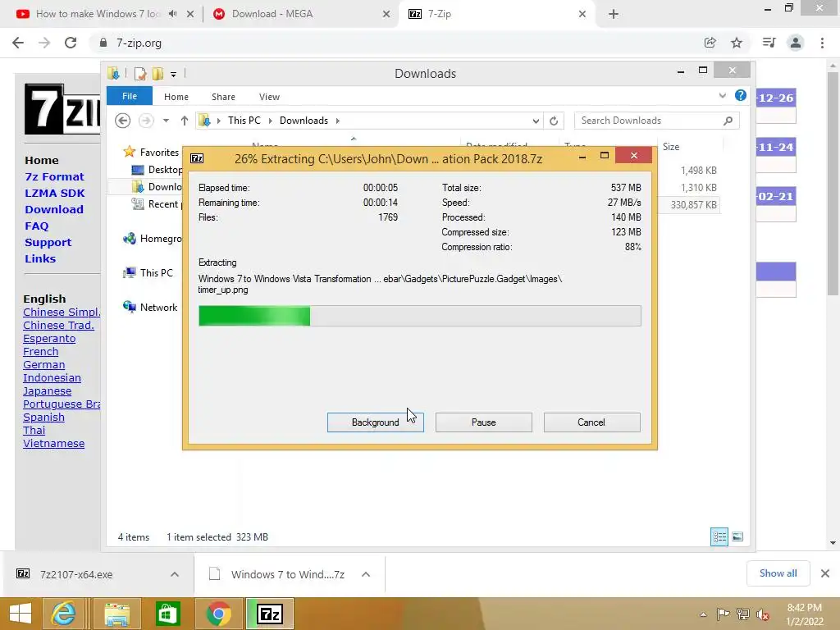Open recent locations dropdown in Explorer
The image size is (840, 630).
[166, 121]
